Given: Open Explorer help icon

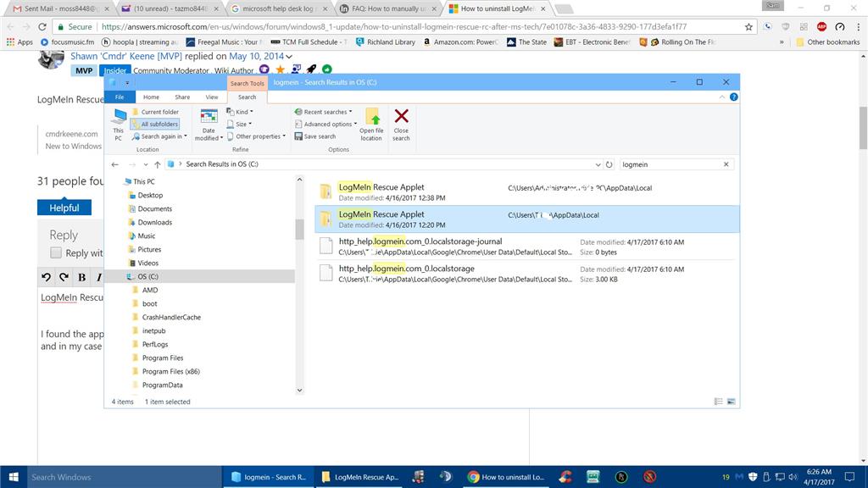Looking at the screenshot, I should pos(733,97).
